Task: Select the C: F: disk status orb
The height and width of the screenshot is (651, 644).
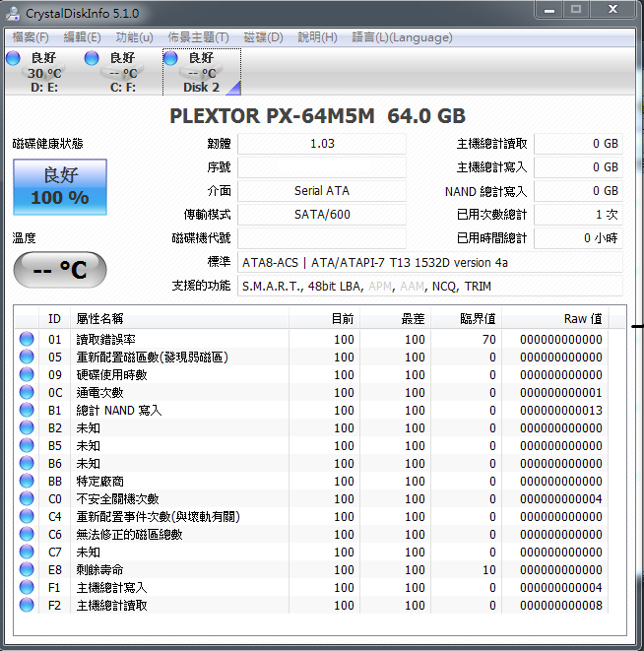Action: 92,58
